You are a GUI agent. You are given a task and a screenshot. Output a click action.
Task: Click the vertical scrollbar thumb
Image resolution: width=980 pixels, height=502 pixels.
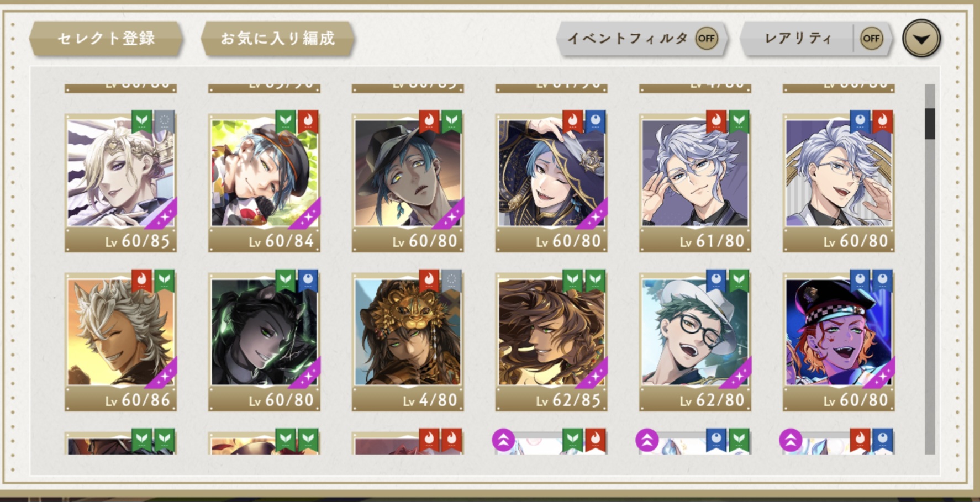click(x=930, y=124)
